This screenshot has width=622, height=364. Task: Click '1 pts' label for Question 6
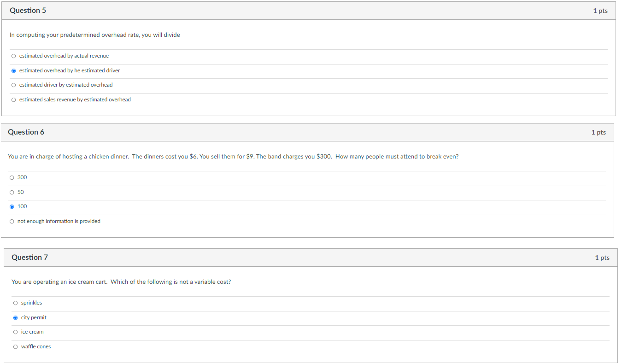click(x=598, y=132)
